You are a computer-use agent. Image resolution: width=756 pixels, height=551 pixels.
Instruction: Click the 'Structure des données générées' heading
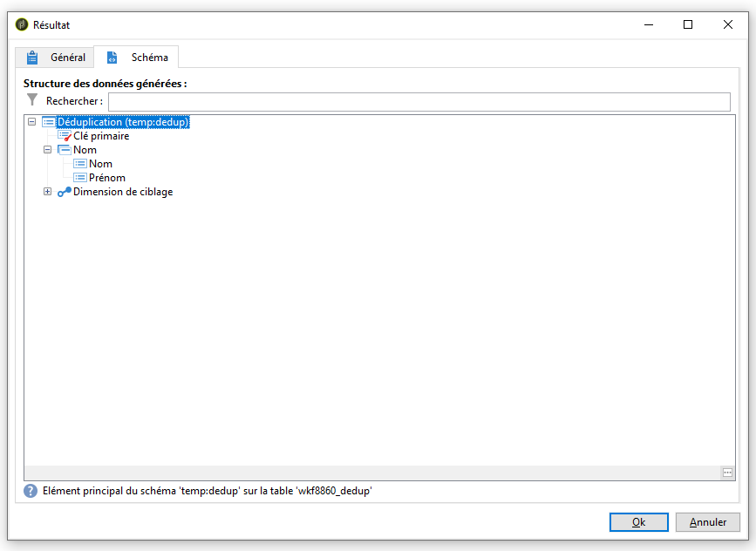tap(106, 84)
